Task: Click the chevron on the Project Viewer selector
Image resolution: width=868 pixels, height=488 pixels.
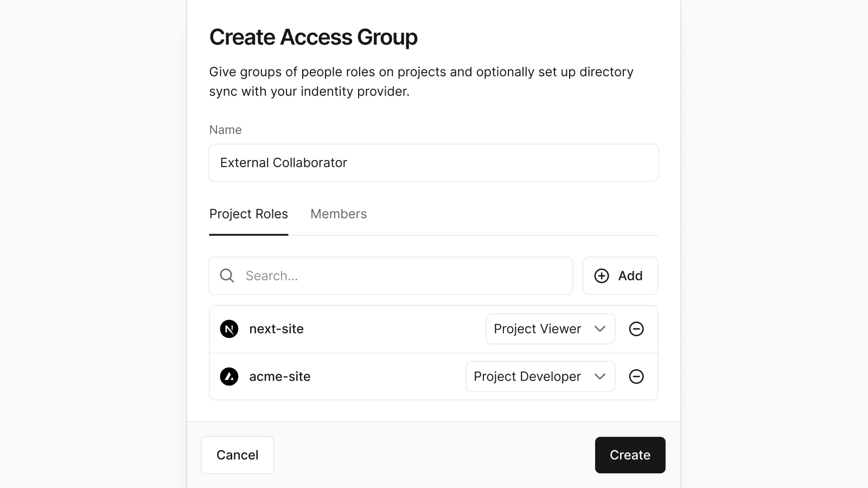Action: (x=600, y=329)
